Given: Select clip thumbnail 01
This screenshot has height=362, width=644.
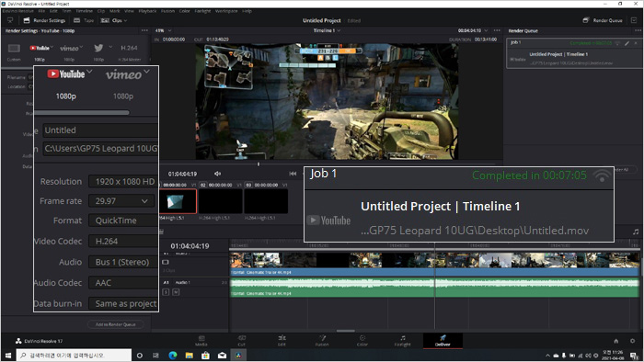Looking at the screenshot, I should (x=178, y=201).
